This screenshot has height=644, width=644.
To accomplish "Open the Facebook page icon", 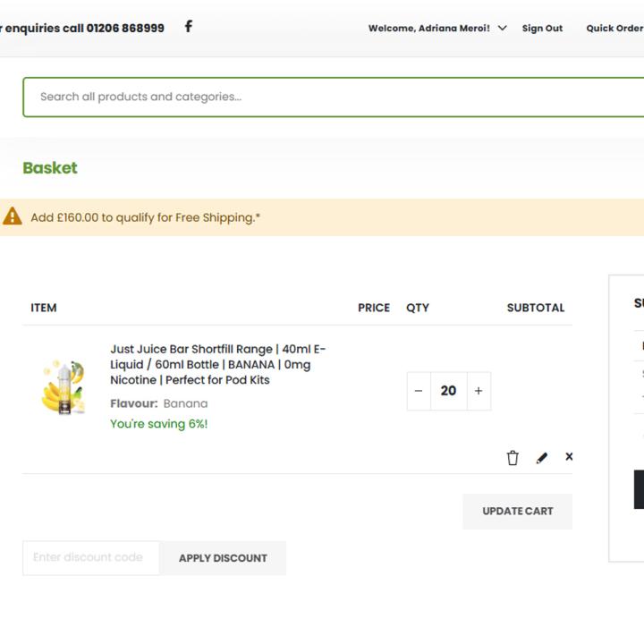I will pyautogui.click(x=188, y=26).
